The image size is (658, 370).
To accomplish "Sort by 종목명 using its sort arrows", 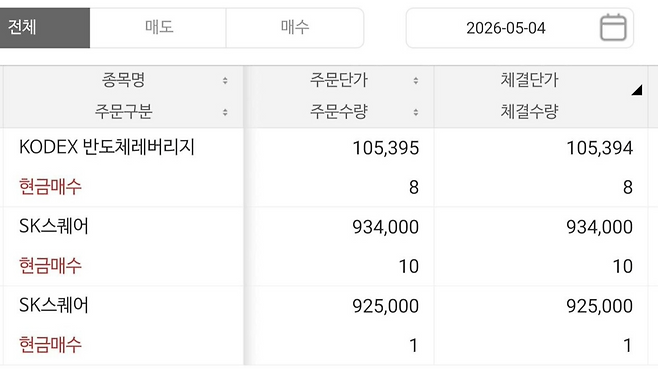I will tap(225, 81).
